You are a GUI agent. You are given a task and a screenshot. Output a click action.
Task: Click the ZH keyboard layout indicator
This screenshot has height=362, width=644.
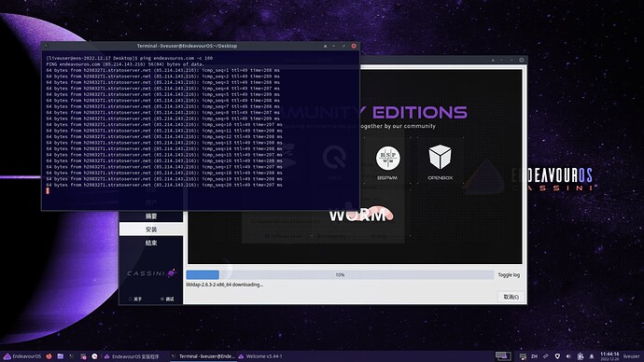coord(535,356)
